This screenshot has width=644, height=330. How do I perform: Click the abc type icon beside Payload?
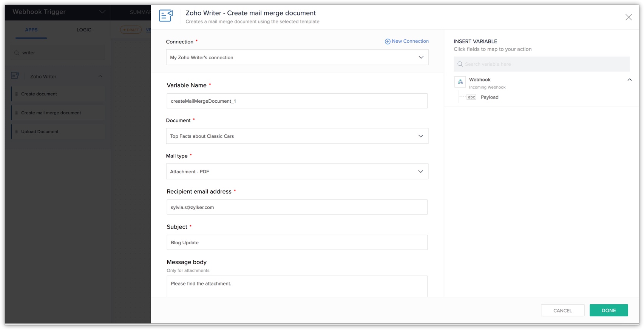tap(471, 97)
